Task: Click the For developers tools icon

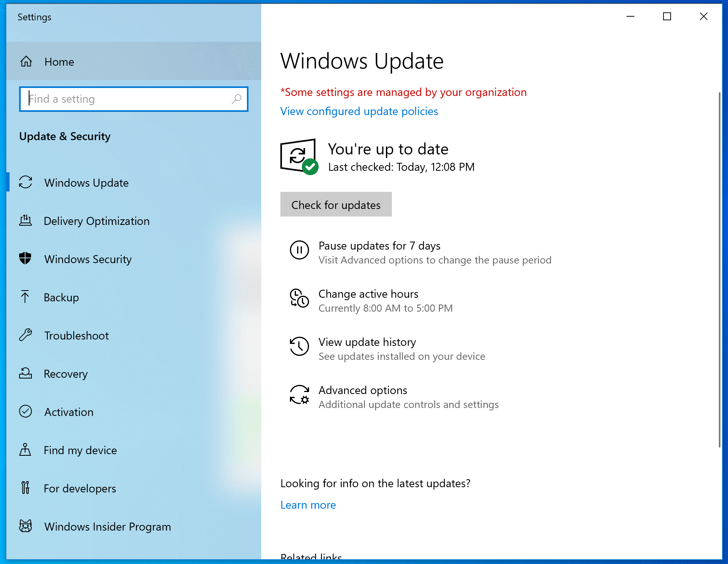Action: (25, 488)
